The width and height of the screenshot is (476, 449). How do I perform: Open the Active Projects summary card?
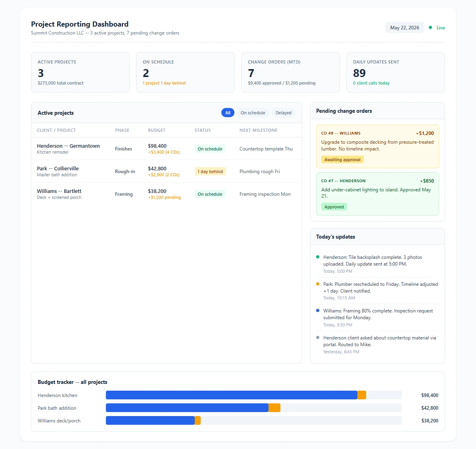point(80,72)
